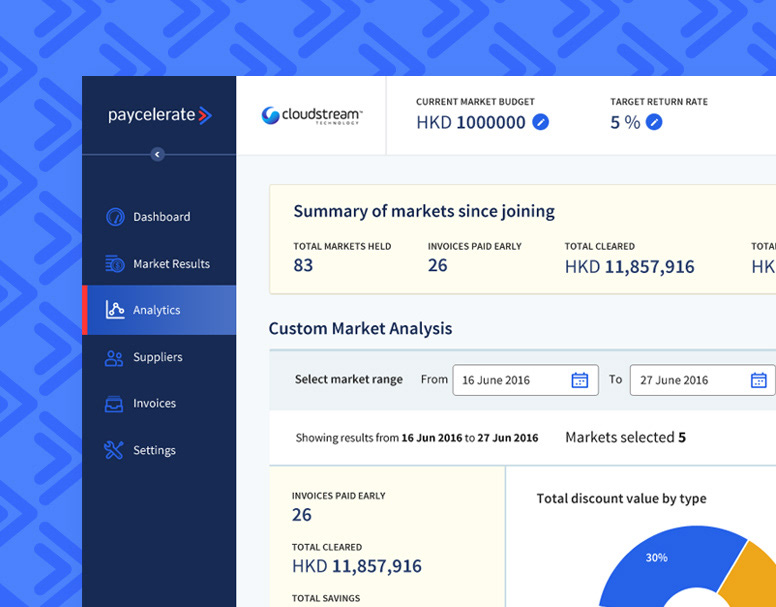Click the Current Market Budget label
This screenshot has width=776, height=607.
click(475, 102)
